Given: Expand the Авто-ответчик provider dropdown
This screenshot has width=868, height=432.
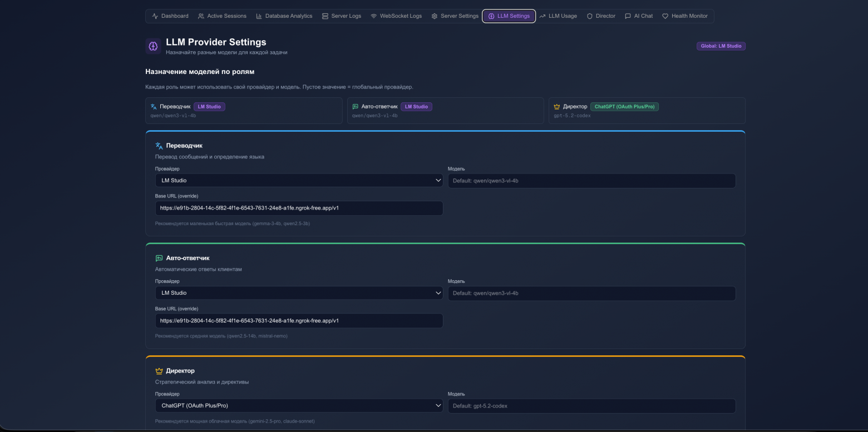Looking at the screenshot, I should (x=299, y=293).
